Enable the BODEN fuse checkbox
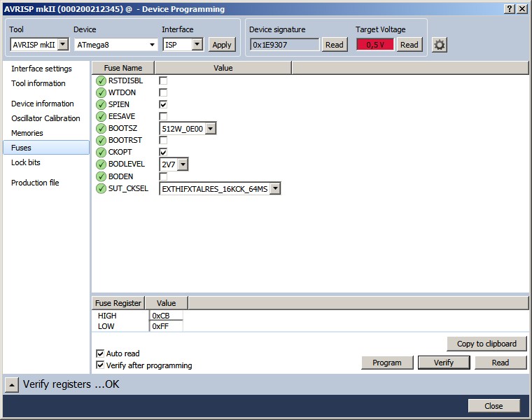 pos(163,176)
